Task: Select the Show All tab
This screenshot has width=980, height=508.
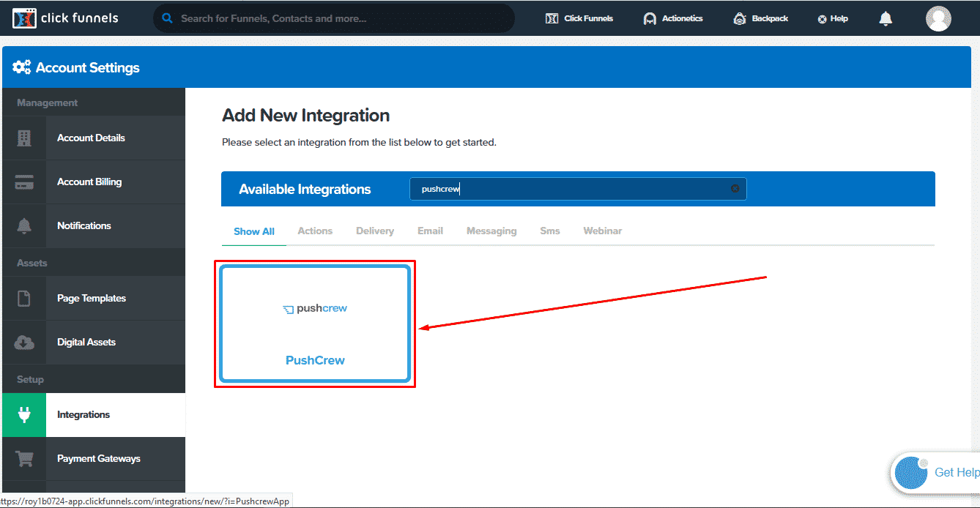Action: [254, 231]
